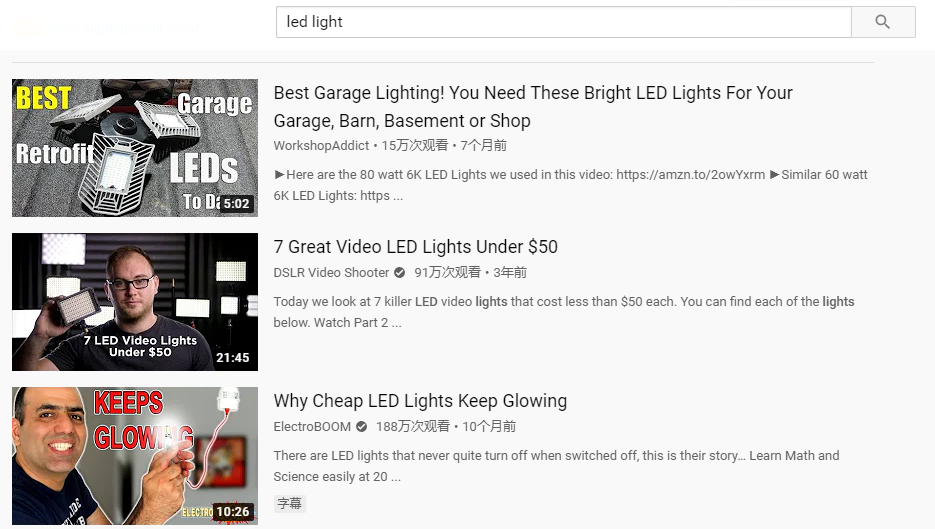The image size is (935, 529).
Task: Open the Best Garage Lighting video thumbnail
Action: (x=134, y=148)
